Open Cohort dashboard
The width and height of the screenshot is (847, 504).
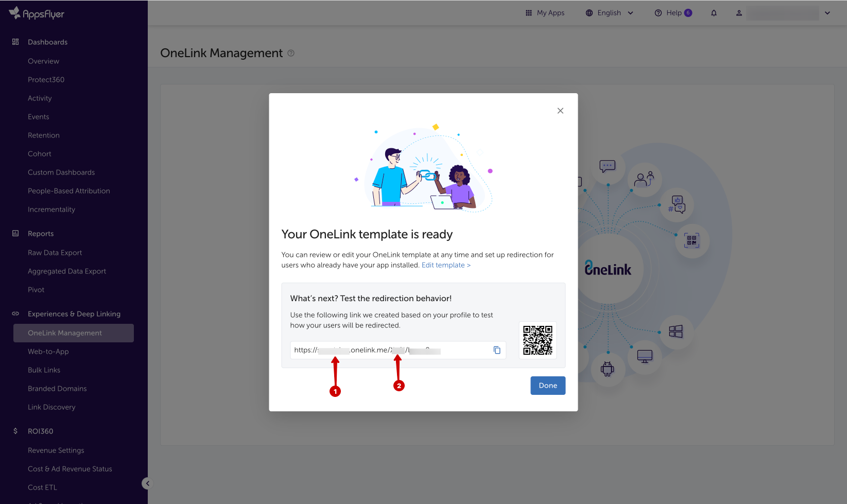pyautogui.click(x=40, y=153)
